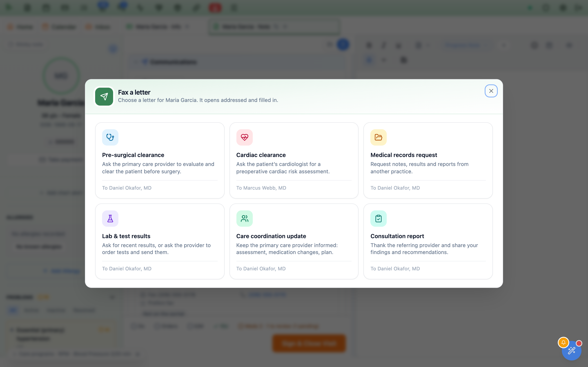
Task: Click the folder icon for Medical records request
Action: (x=379, y=137)
